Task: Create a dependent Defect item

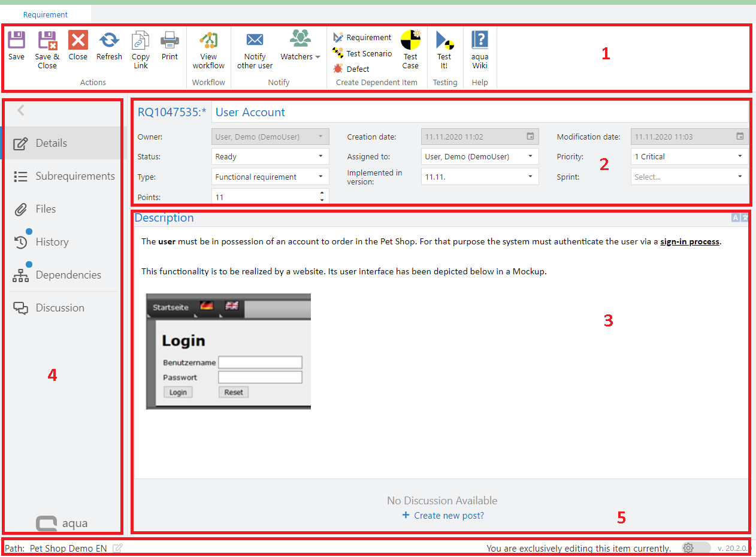Action: (x=357, y=69)
